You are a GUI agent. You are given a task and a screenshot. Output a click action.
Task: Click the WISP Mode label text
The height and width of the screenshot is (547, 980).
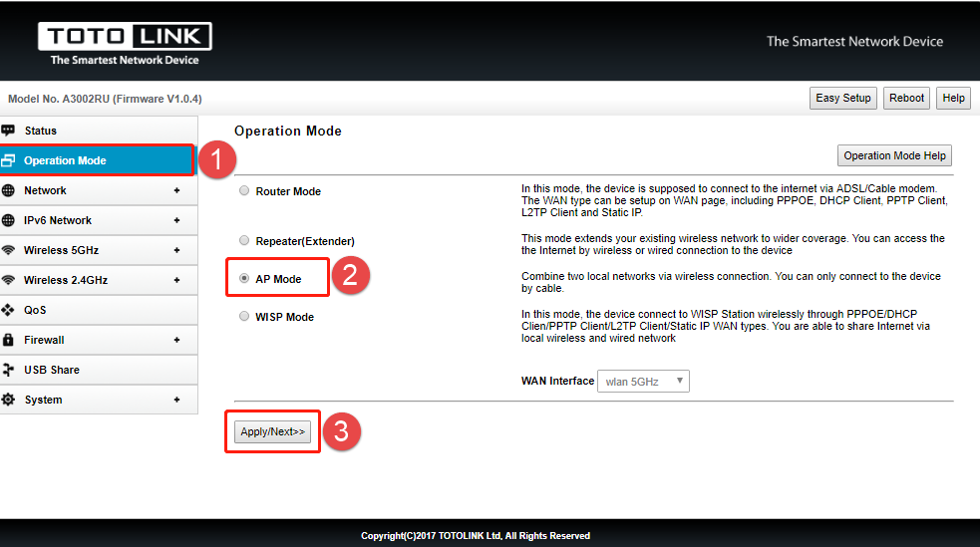(x=284, y=317)
